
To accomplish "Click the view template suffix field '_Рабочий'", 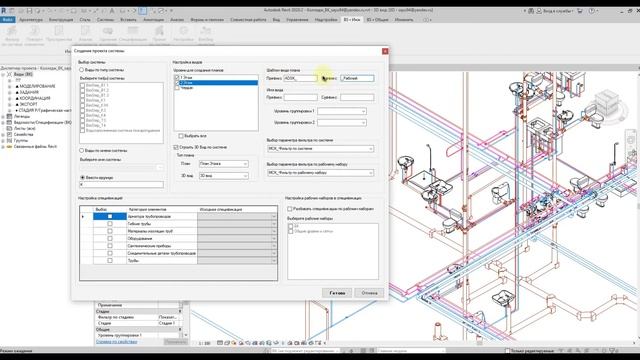I will click(357, 78).
